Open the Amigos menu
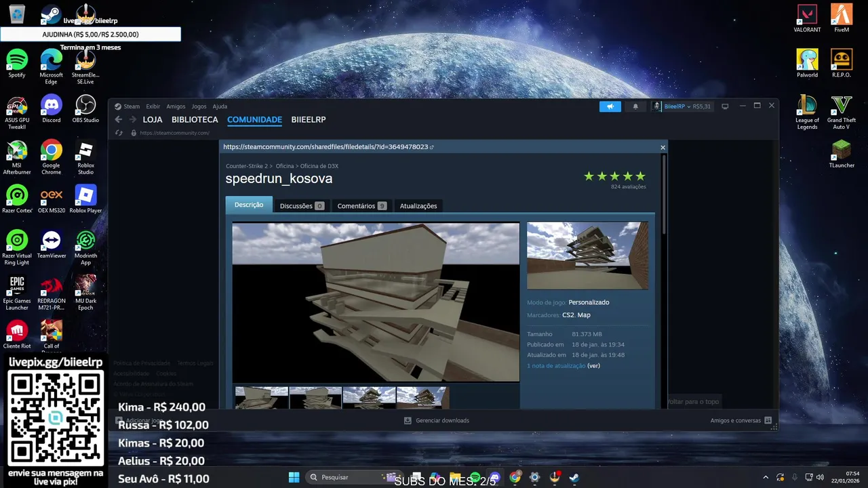 (176, 106)
